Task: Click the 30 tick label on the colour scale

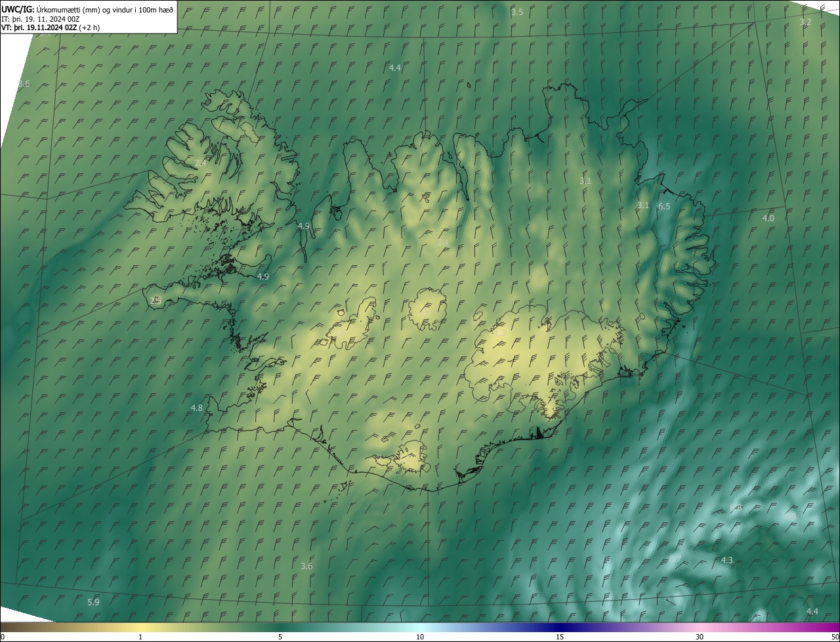Action: pos(700,637)
